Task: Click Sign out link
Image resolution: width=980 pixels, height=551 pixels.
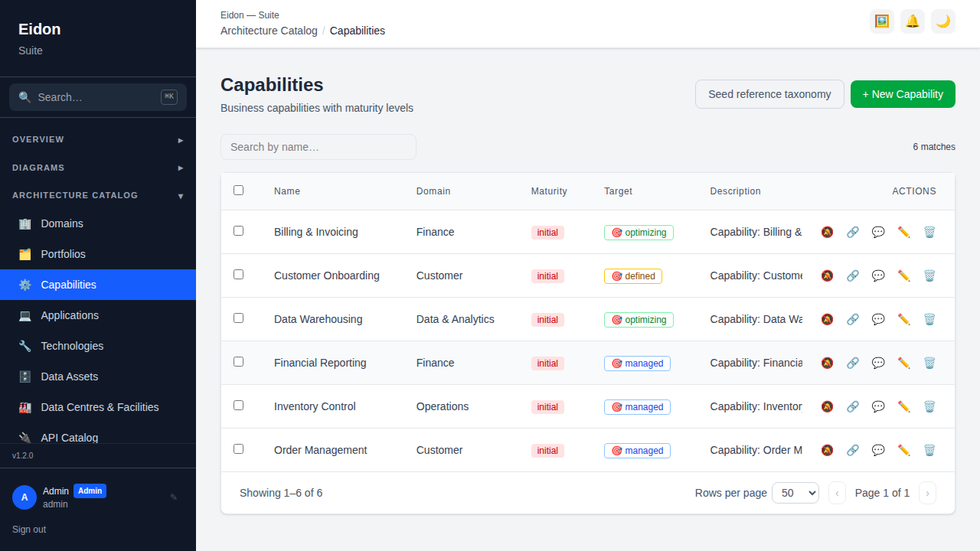Action: pyautogui.click(x=29, y=530)
